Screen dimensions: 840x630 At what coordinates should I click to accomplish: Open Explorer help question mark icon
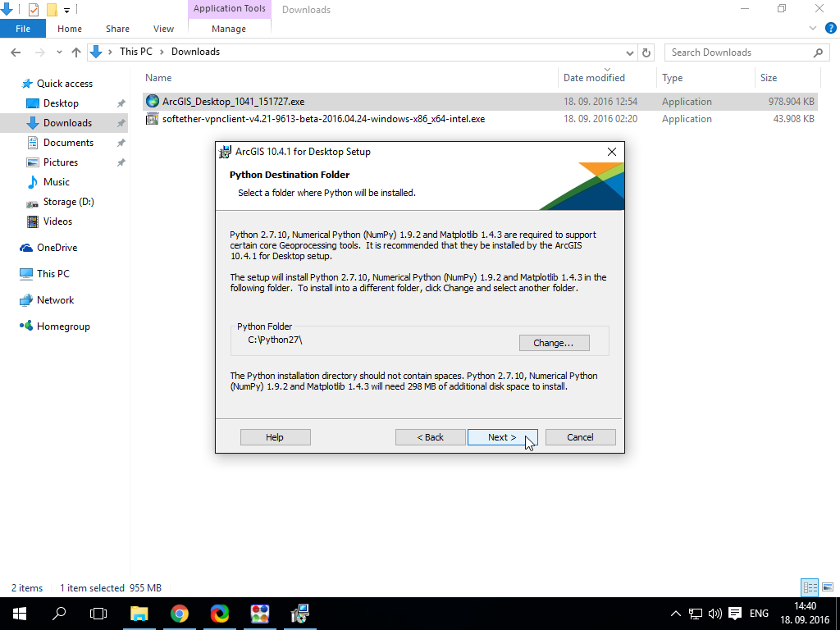tap(831, 29)
